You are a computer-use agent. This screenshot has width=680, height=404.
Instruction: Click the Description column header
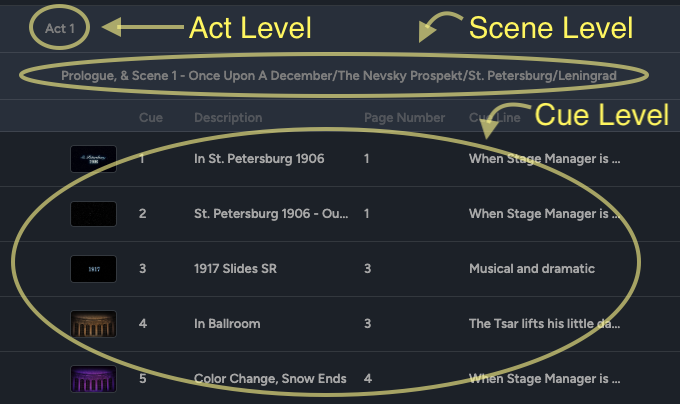pyautogui.click(x=228, y=117)
